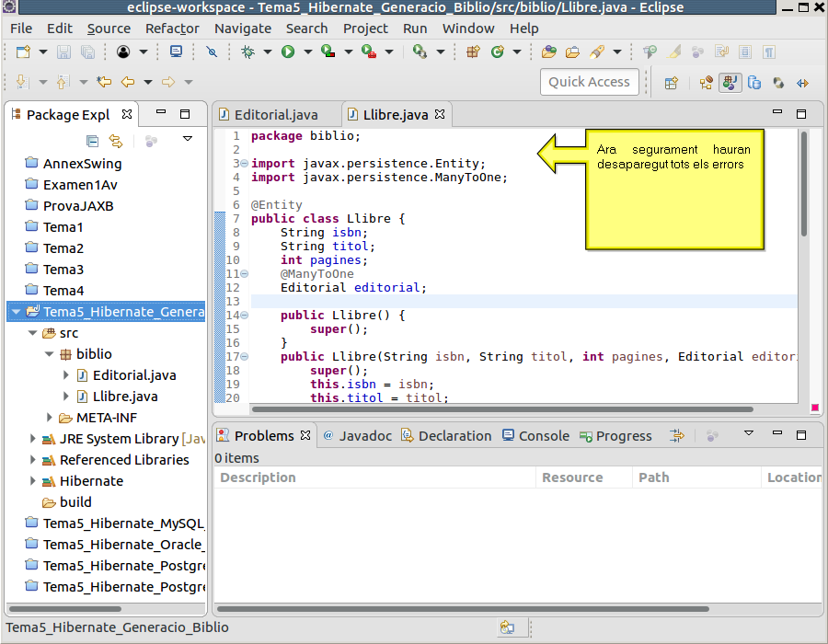Click the Open Perspective icon

(672, 83)
